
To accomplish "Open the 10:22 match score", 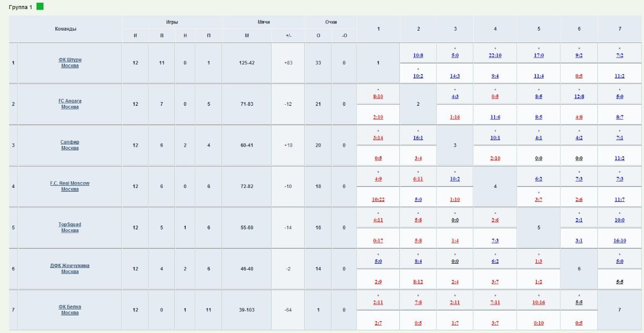I will point(378,200).
